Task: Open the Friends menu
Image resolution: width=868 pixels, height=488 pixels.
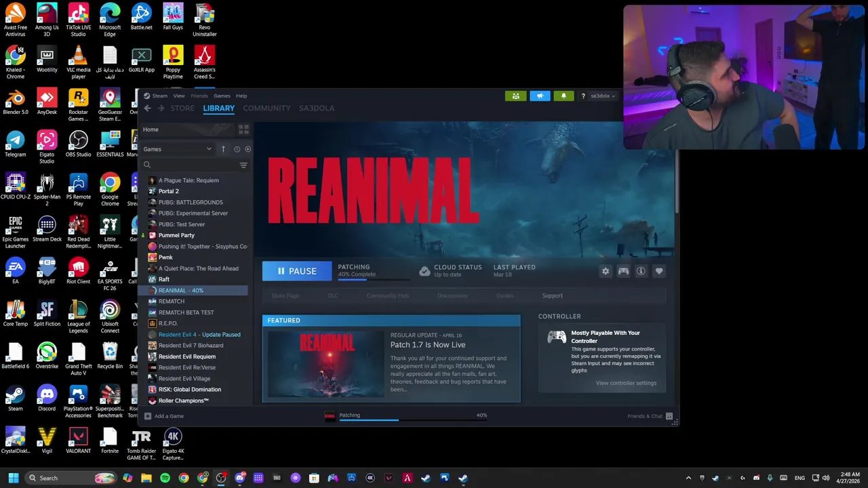Action: point(199,96)
